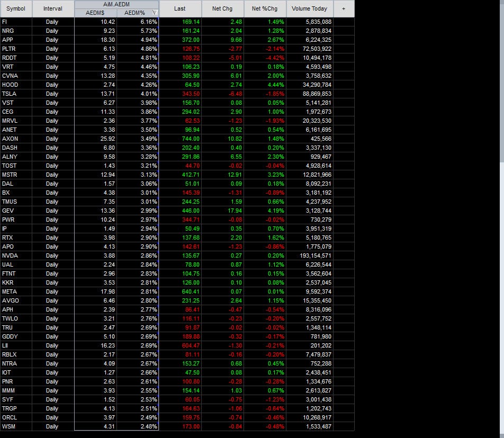Select the AVGO symbol cell

coord(16,300)
